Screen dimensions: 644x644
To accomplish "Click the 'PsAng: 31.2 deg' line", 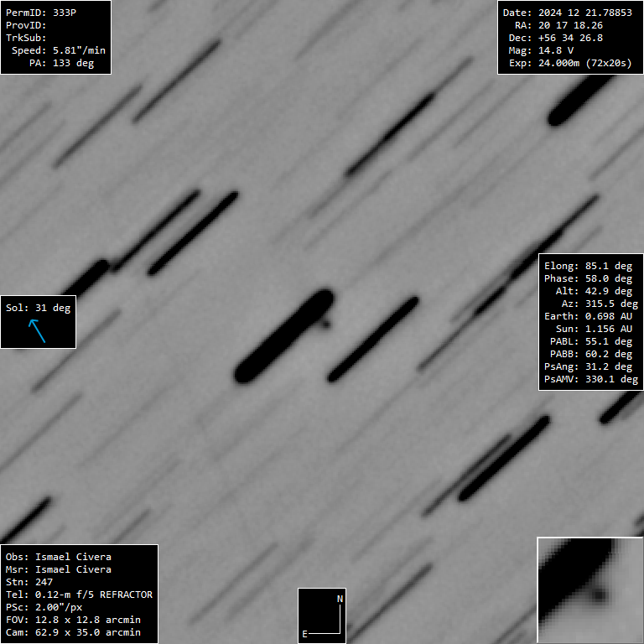I will click(588, 366).
